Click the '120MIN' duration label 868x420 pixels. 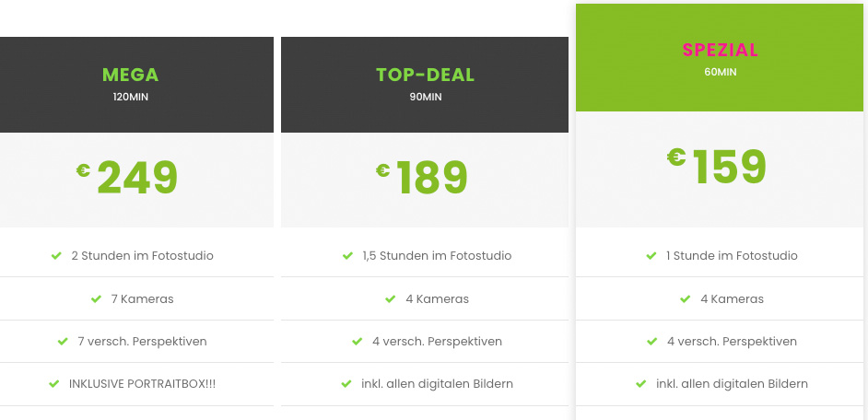coord(131,97)
